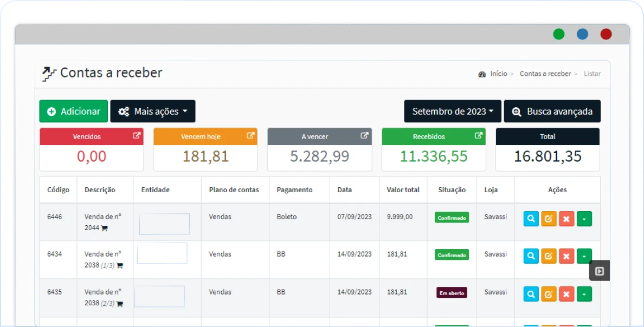The height and width of the screenshot is (327, 644).
Task: Click the video tutorial icon on right edge
Action: (x=599, y=270)
